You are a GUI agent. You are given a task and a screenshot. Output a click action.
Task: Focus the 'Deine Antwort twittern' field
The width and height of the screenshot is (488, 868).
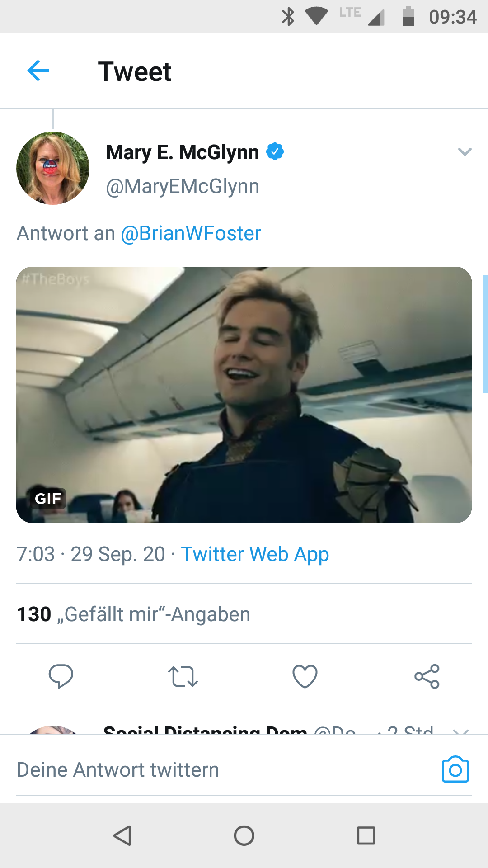click(221, 769)
